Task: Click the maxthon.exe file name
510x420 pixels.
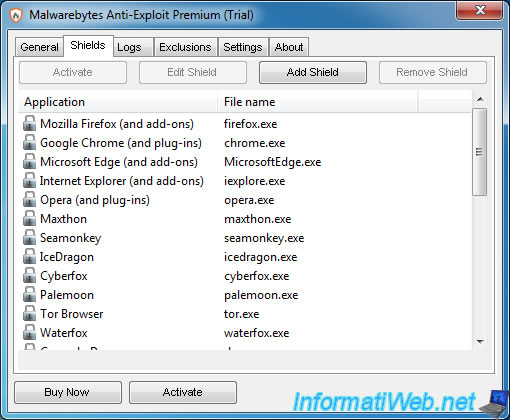Action: click(x=258, y=219)
